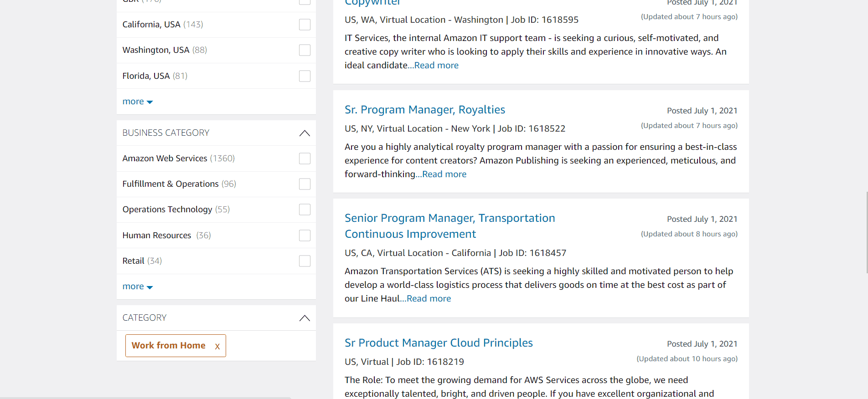Read more about the Copywriter position
Viewport: 868px width, 399px height.
pyautogui.click(x=436, y=65)
